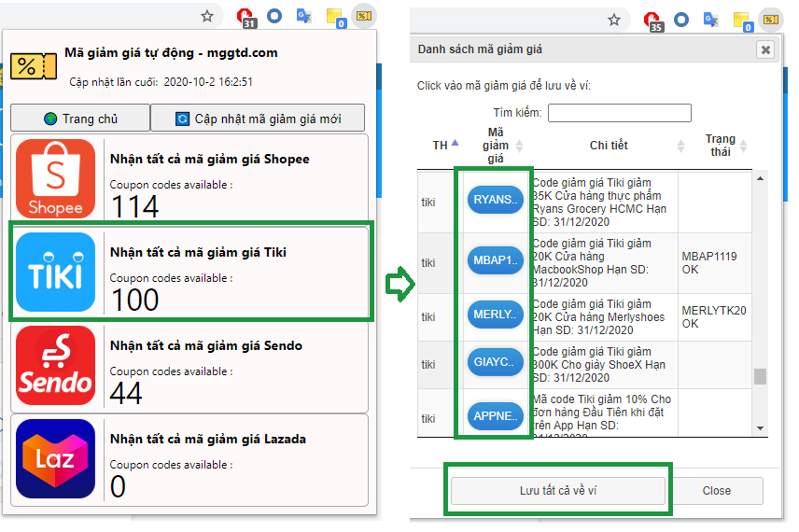
Task: Close the Danh sách mã giảm giá dialog
Action: click(765, 50)
